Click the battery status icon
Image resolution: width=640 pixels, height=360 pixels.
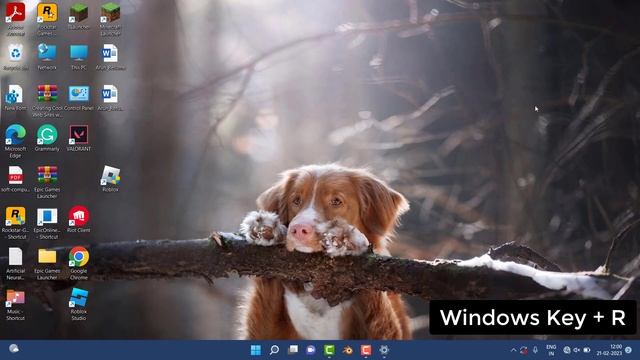[587, 350]
